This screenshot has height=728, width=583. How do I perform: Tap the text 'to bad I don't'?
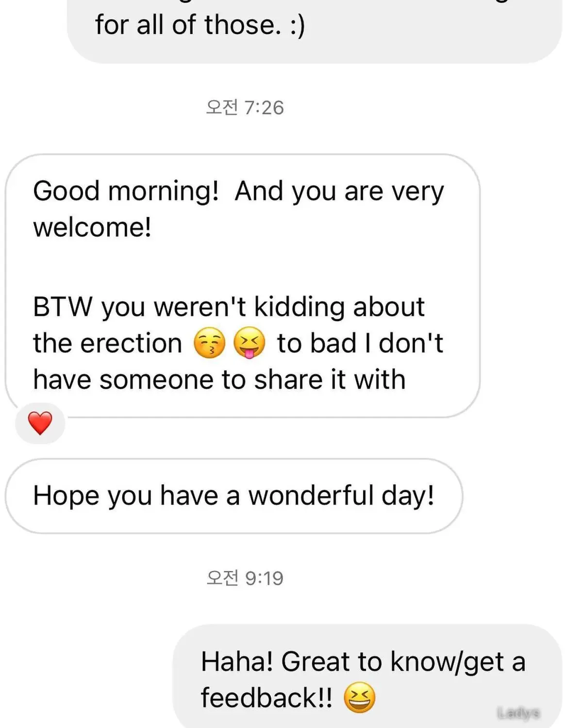(x=360, y=343)
